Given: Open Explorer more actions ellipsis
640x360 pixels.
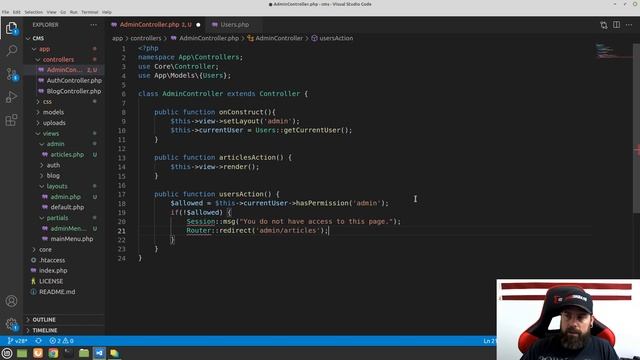Looking at the screenshot, I should (94, 25).
